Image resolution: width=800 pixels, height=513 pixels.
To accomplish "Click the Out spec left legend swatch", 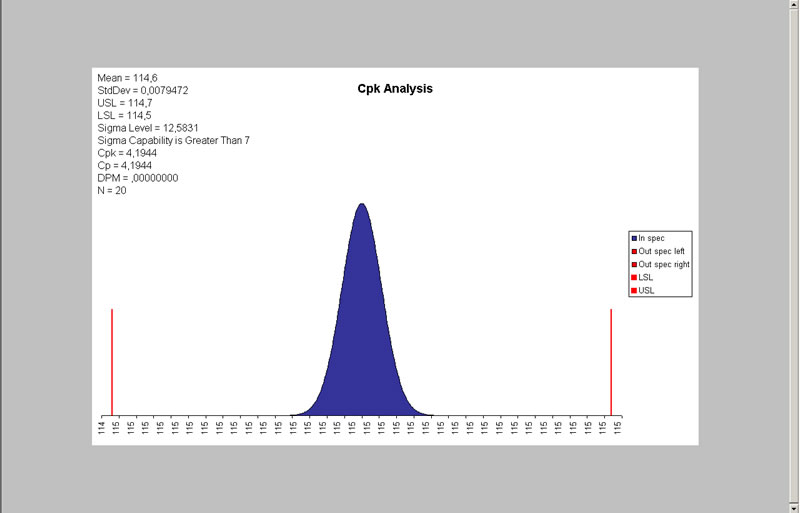I will [634, 251].
